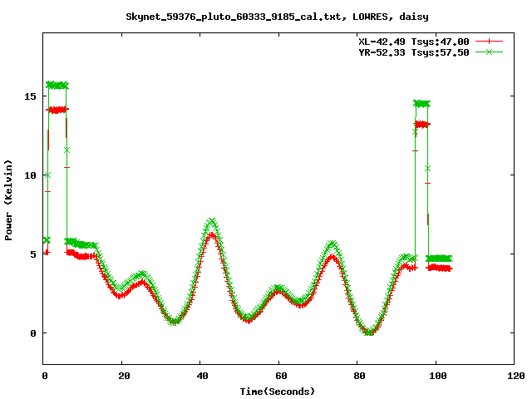Viewport: 532px width, 399px height.
Task: Click x-axis tick label 120
Action: pyautogui.click(x=516, y=376)
